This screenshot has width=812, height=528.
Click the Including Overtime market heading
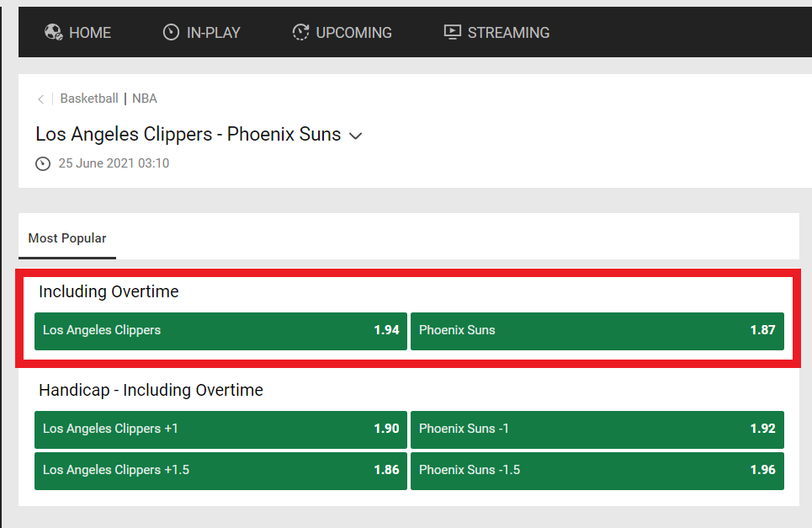click(x=109, y=291)
